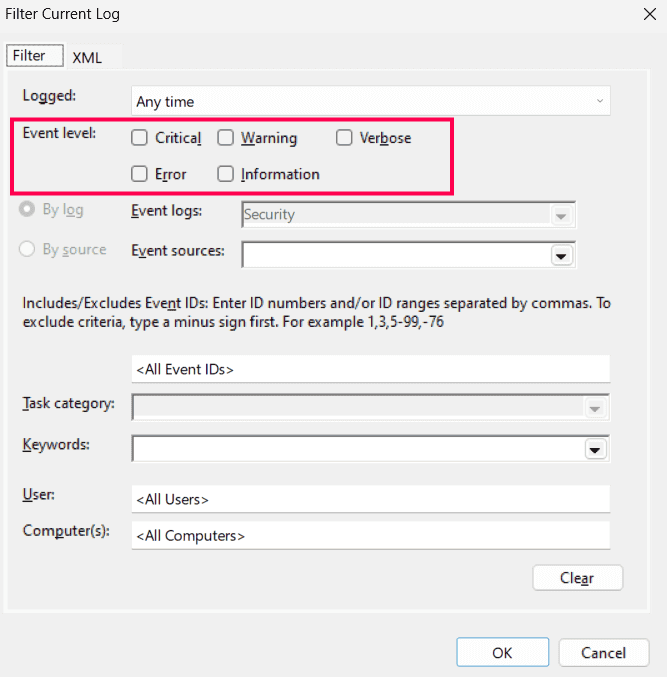Click the All Event IDs input field
This screenshot has width=667, height=677.
click(x=371, y=369)
